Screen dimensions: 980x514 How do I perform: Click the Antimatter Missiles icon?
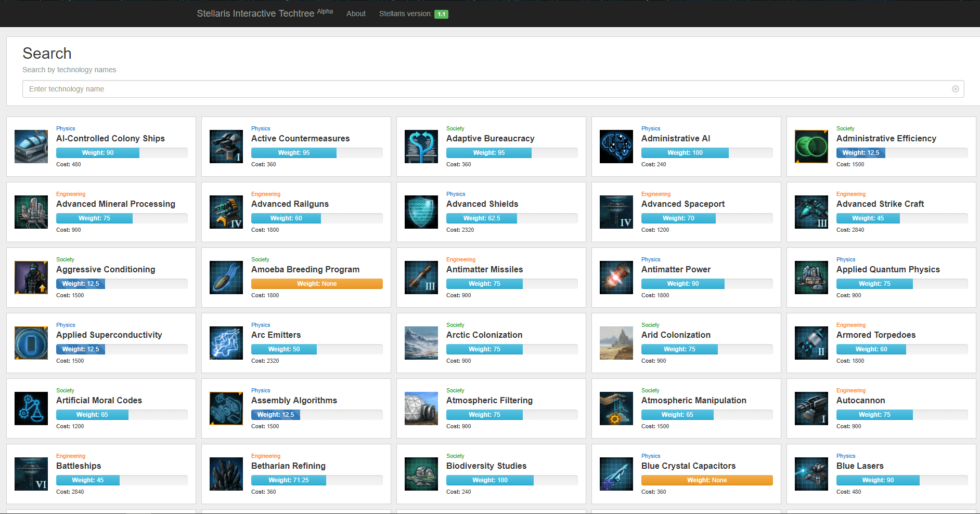point(421,278)
